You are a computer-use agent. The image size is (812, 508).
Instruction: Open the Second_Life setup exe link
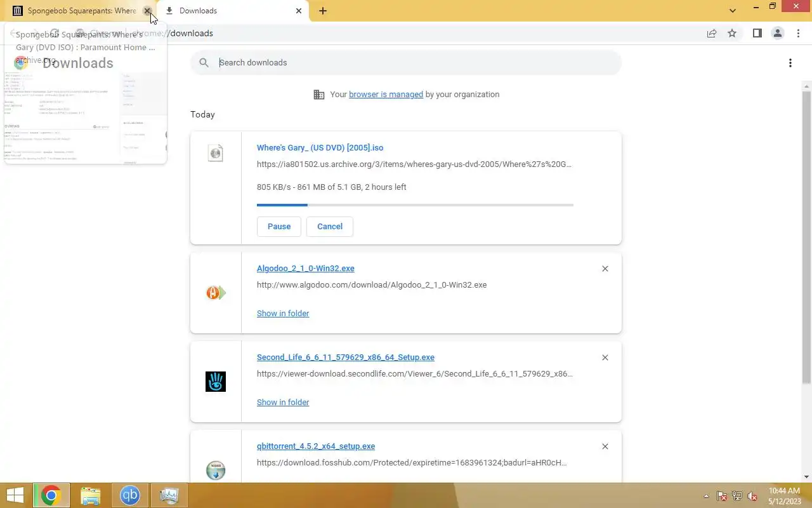pyautogui.click(x=346, y=357)
